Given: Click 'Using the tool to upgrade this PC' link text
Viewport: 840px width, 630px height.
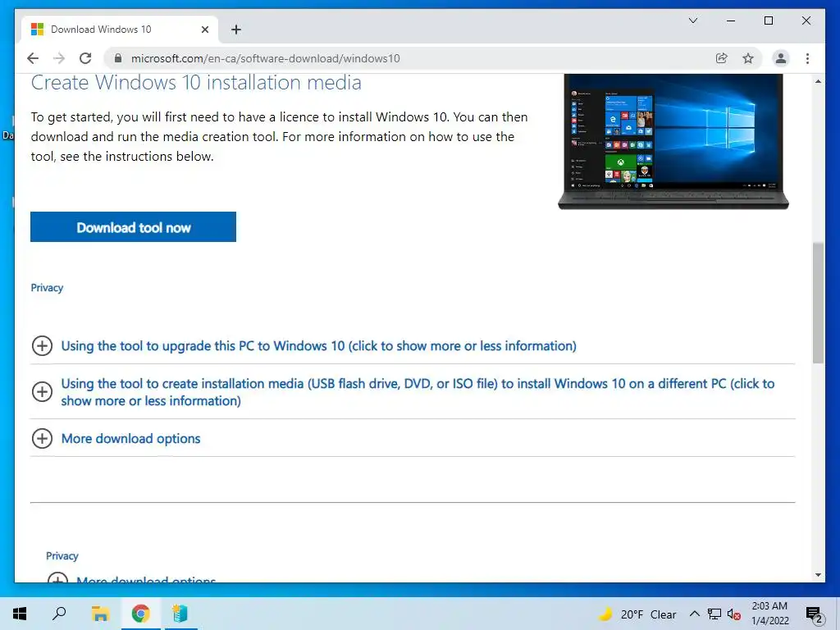Looking at the screenshot, I should point(319,346).
